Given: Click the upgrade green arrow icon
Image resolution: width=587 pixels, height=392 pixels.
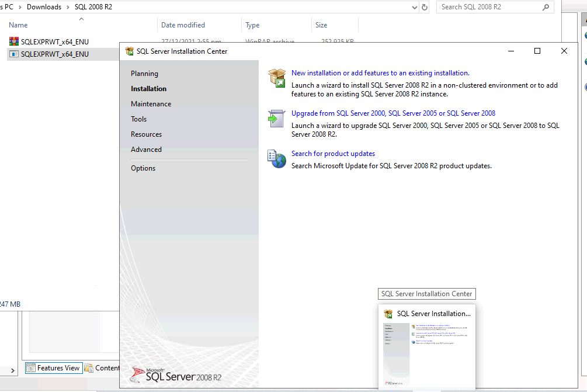Looking at the screenshot, I should click(277, 119).
